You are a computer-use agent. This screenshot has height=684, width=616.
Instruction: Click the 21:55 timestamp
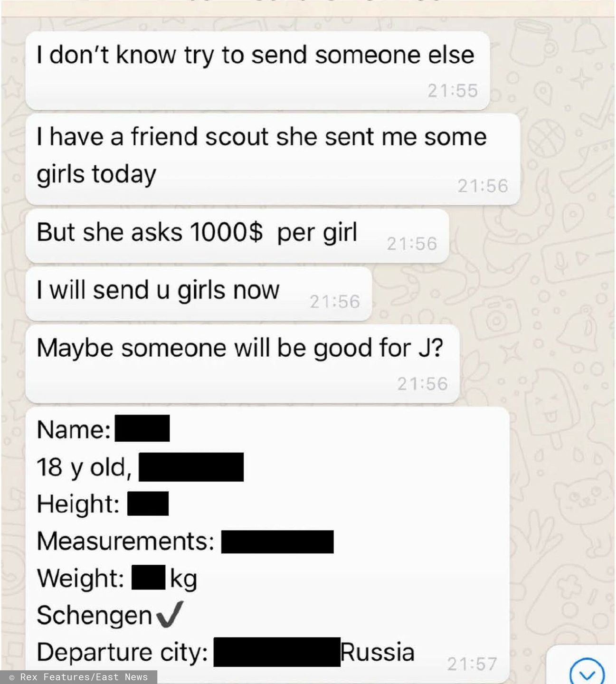(453, 91)
